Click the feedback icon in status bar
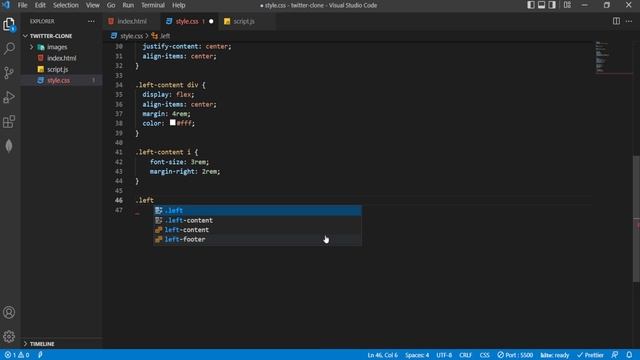Screen dimensions: 640x360 click(615, 355)
